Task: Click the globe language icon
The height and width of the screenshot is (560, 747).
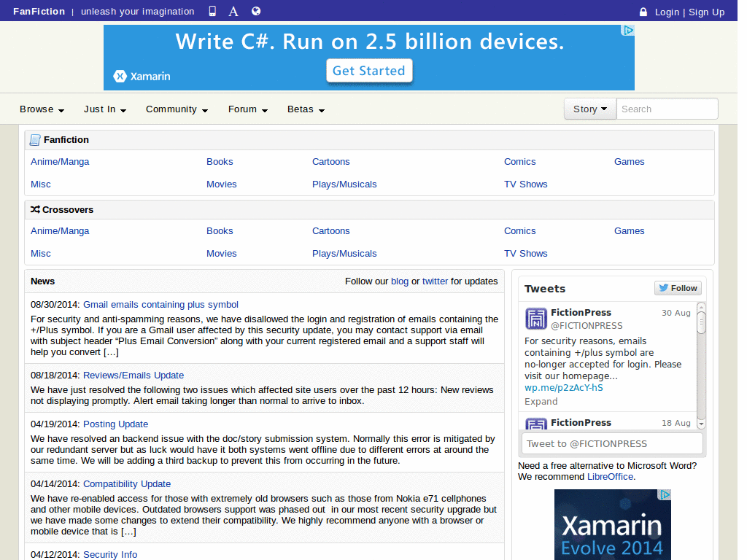Action: click(x=256, y=11)
